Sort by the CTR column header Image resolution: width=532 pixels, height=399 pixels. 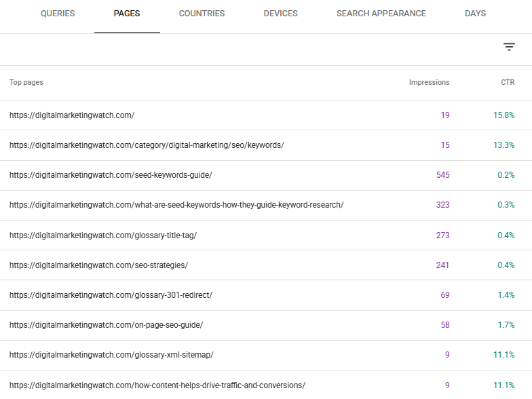click(x=508, y=83)
